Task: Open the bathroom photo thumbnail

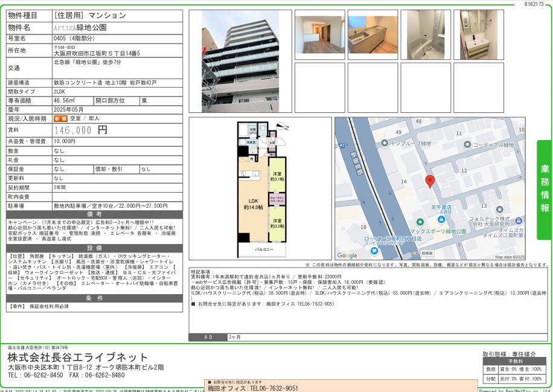Action: pos(426,34)
